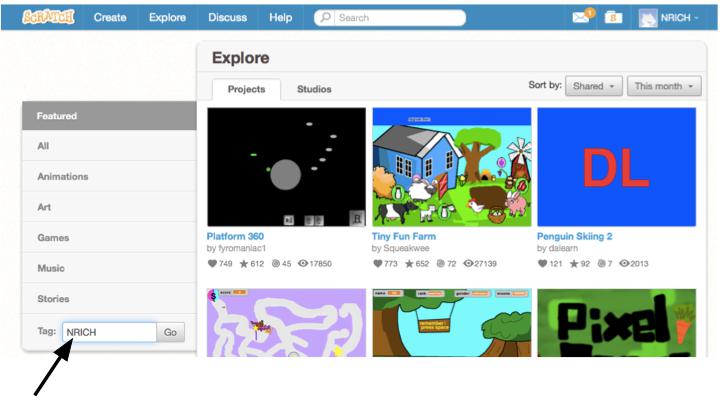Click the NRICH profile avatar

coord(647,18)
